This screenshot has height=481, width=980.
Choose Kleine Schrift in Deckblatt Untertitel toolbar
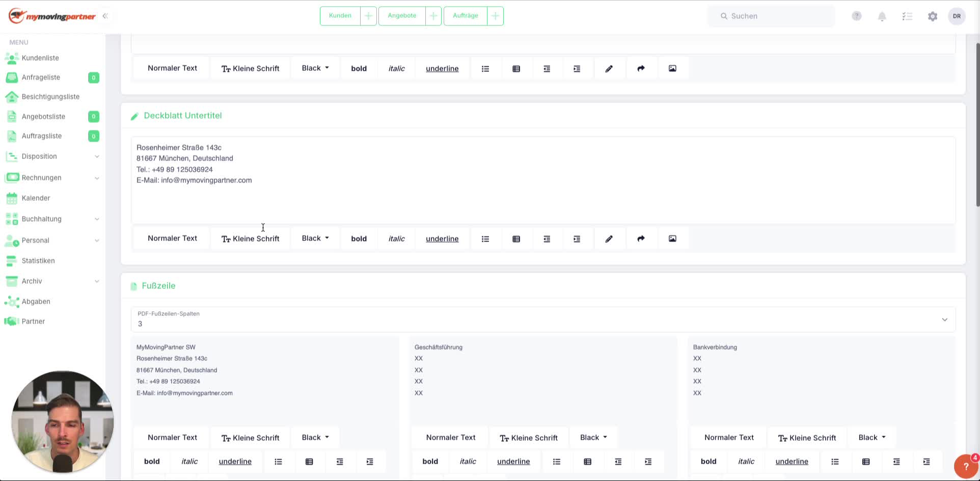pos(251,238)
